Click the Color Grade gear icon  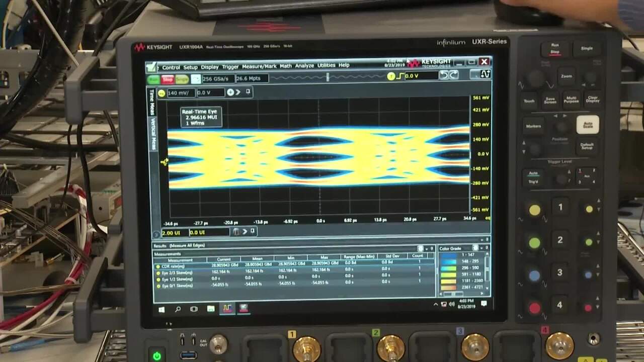tap(475, 248)
